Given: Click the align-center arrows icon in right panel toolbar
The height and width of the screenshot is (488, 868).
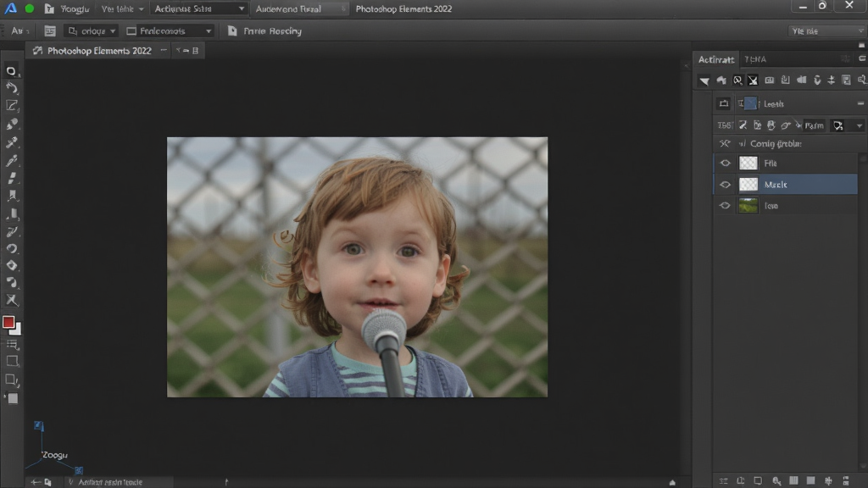Looking at the screenshot, I should point(831,80).
